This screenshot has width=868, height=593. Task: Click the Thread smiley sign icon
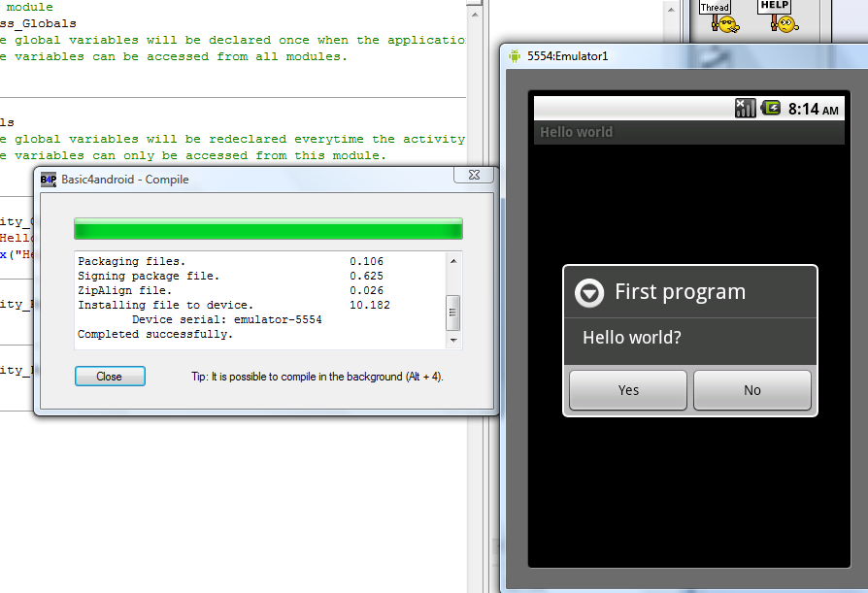pos(719,16)
